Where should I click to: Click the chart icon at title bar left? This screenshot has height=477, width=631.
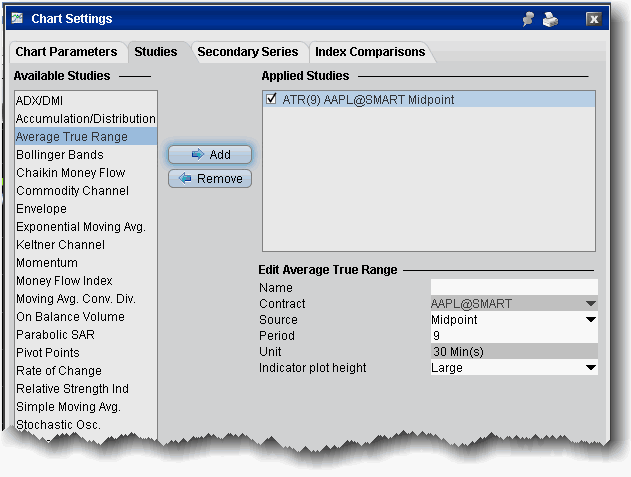pos(19,19)
